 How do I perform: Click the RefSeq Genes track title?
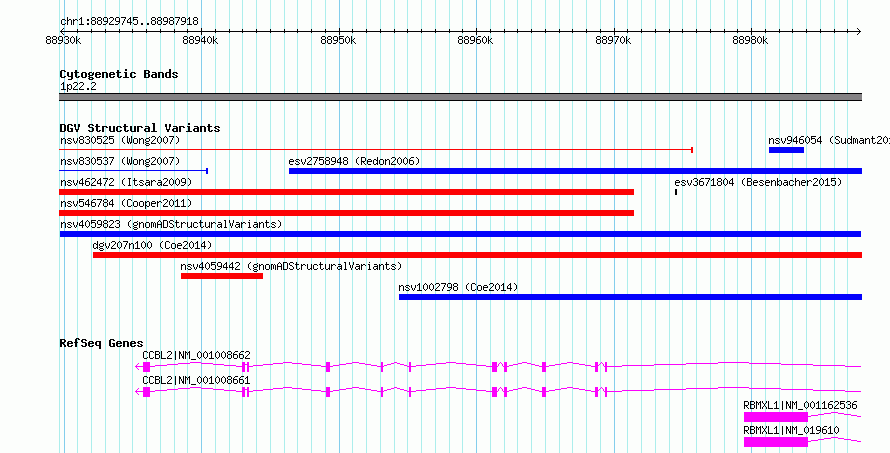pos(102,343)
